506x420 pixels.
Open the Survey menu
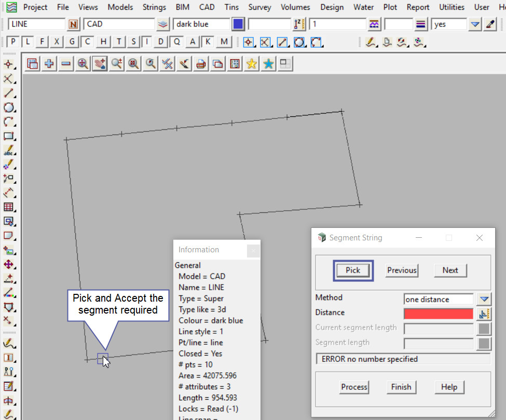(259, 7)
